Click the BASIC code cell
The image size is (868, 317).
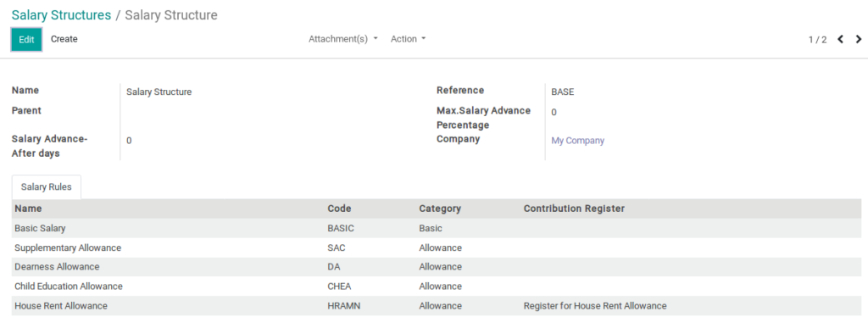click(x=341, y=228)
